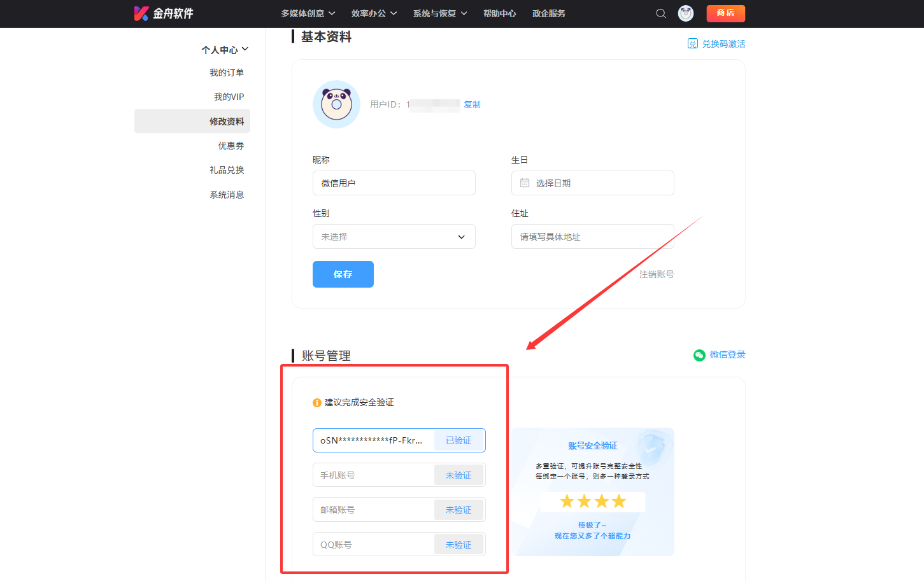Viewport: 924px width, 581px height.
Task: Click the 金舟软件 logo icon
Action: (141, 13)
